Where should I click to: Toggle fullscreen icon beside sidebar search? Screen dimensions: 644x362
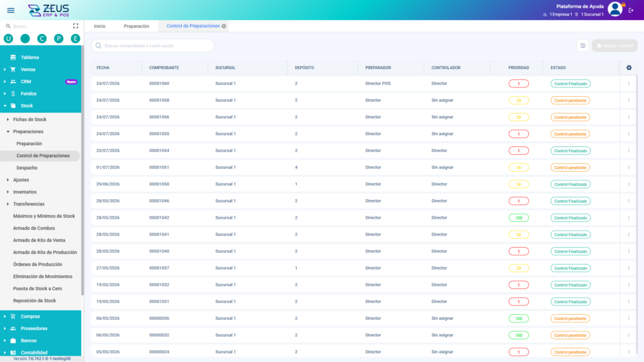point(75,26)
